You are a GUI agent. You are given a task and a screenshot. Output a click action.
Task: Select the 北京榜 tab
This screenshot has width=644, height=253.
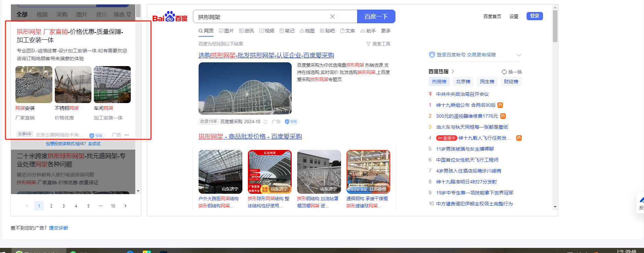pyautogui.click(x=463, y=81)
